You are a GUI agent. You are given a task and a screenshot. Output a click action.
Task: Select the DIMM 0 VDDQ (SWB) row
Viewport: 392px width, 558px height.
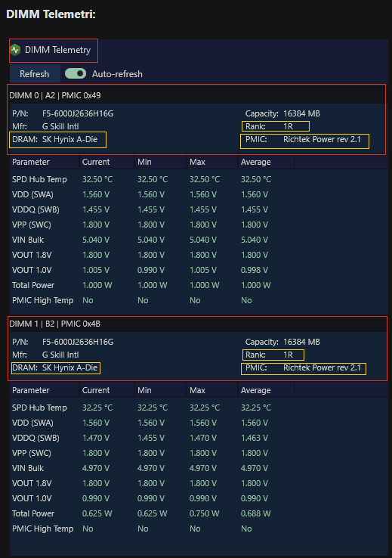(x=199, y=209)
